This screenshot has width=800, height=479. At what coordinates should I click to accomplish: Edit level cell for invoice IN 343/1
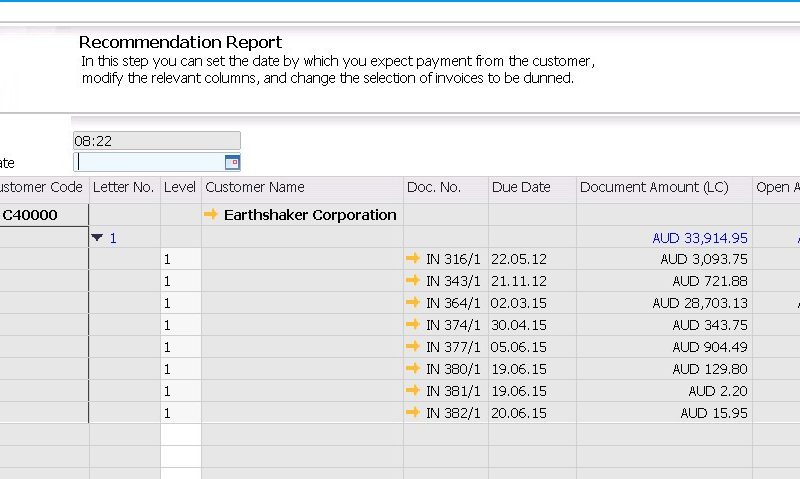[x=181, y=281]
